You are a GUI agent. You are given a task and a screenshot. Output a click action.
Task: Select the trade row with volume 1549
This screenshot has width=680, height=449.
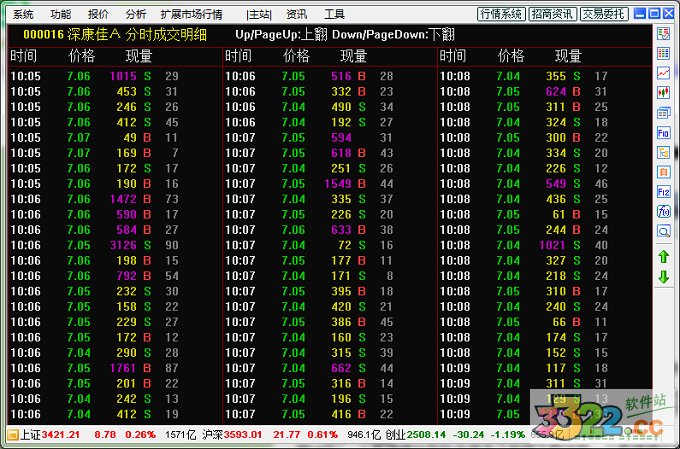point(330,184)
